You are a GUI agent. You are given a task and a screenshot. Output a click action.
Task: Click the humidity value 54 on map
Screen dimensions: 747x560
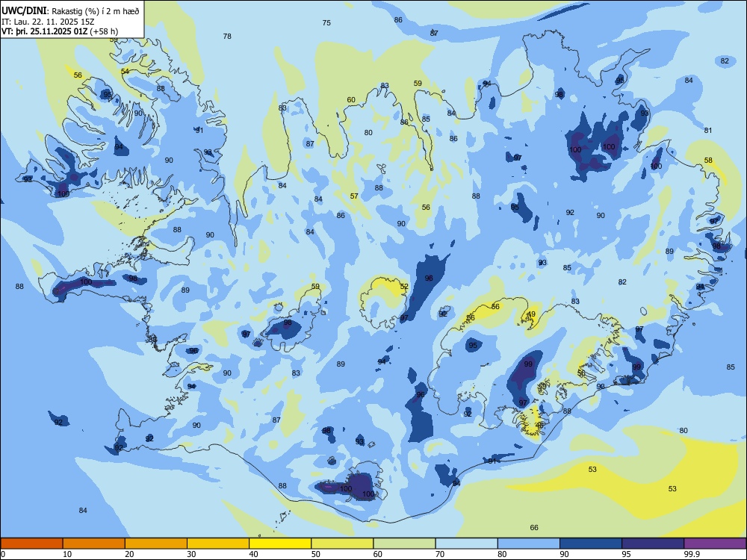pyautogui.click(x=125, y=72)
